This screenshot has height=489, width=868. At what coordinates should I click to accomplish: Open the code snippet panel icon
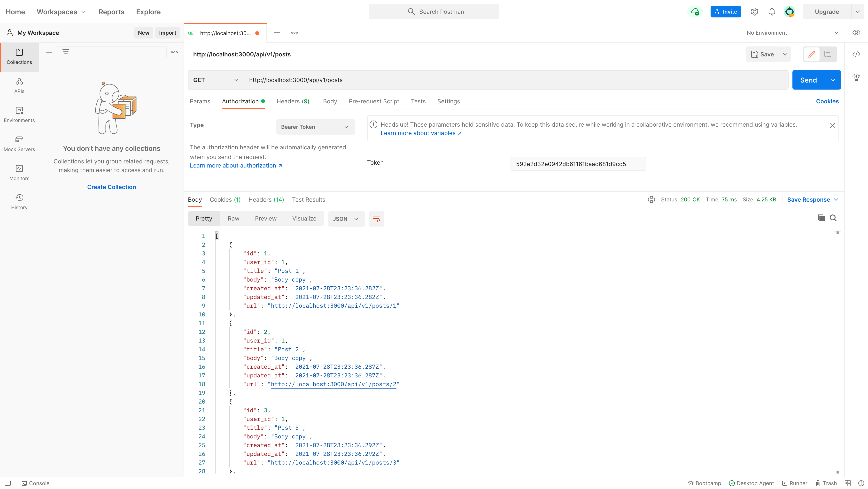(x=856, y=54)
